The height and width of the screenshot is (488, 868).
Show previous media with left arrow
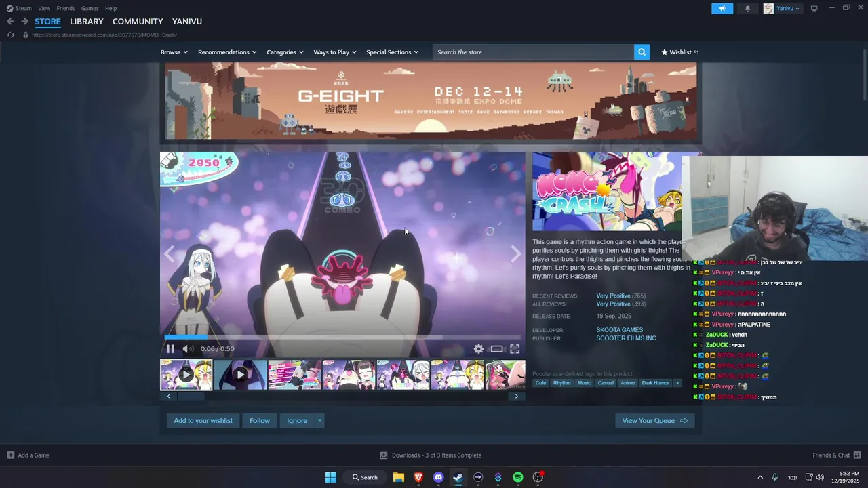tap(170, 254)
